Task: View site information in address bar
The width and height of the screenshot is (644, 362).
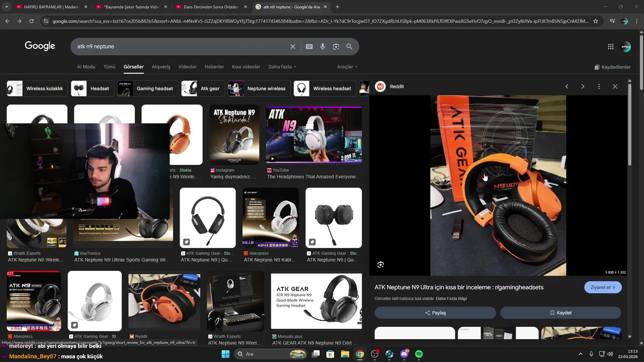Action: (46, 21)
